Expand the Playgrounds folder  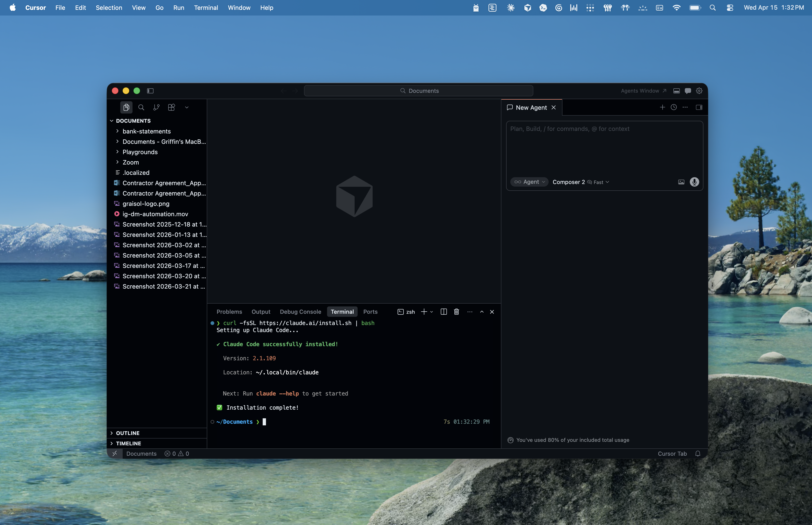(x=141, y=152)
